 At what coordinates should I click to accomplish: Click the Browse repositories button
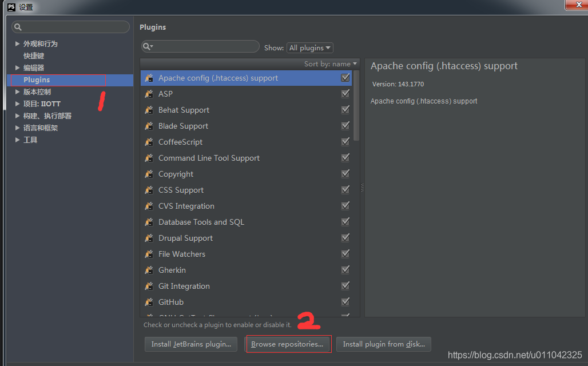click(288, 344)
